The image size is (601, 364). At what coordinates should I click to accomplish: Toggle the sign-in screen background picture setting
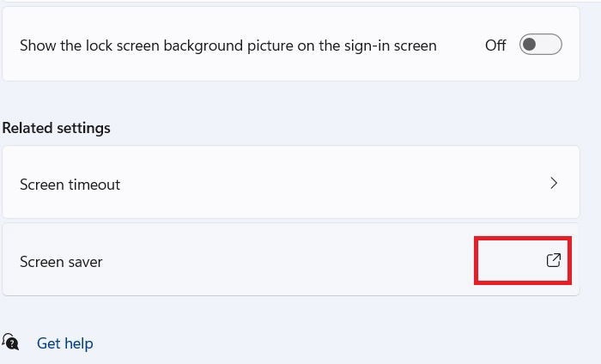[540, 45]
